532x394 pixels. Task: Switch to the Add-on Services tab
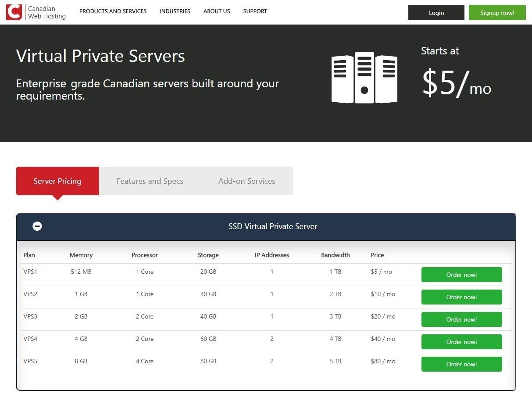(246, 181)
